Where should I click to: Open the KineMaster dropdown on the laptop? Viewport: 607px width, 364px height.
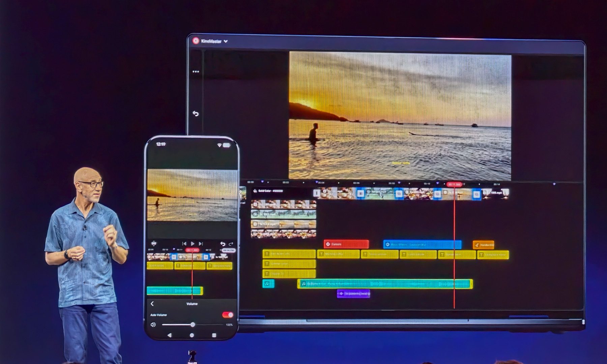(225, 41)
